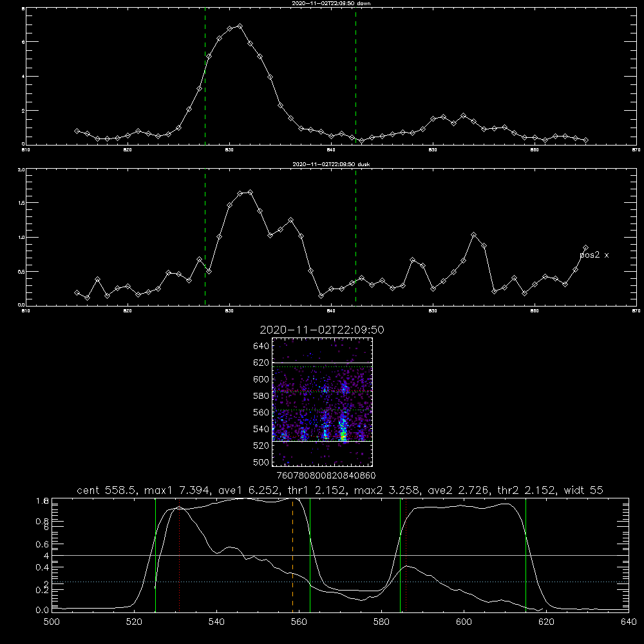Click the red dotted line near 586 in bottom plot
Screen dimensions: 644x644
(406, 554)
